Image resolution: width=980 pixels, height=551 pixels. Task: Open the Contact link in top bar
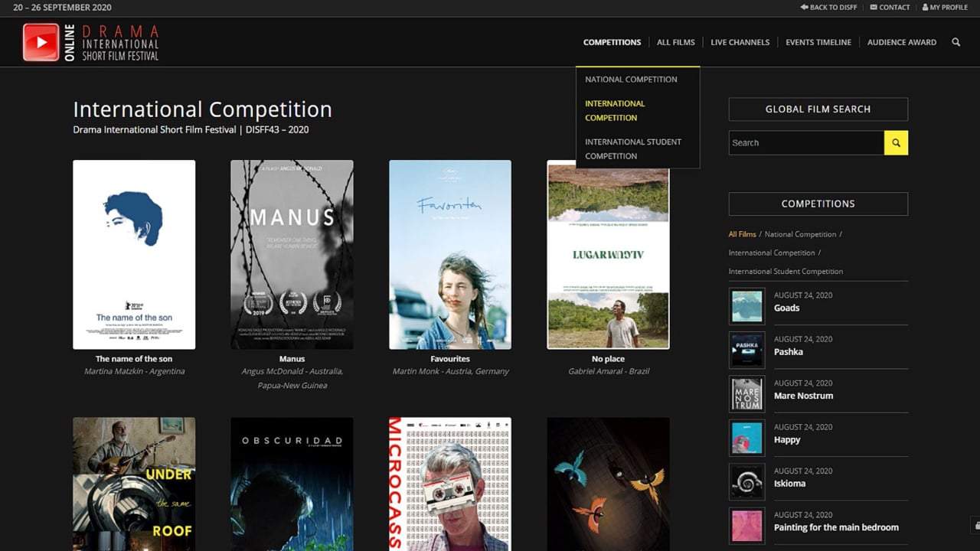point(890,8)
